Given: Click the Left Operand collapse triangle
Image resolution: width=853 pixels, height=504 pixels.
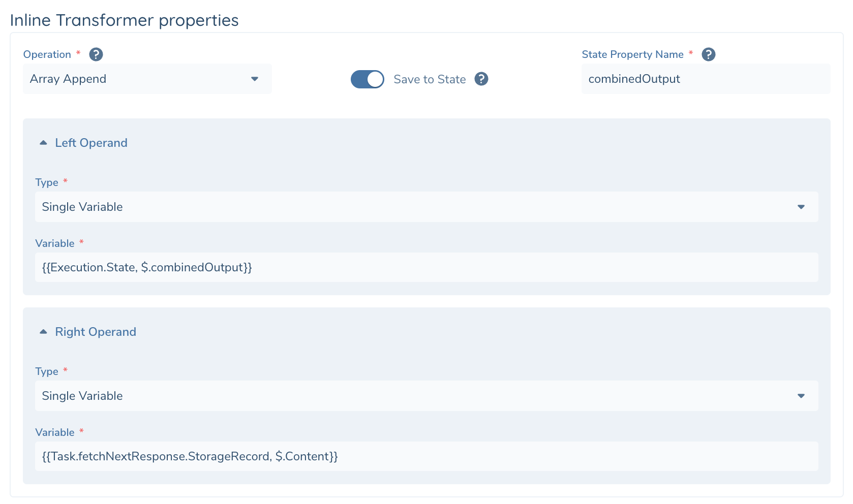Looking at the screenshot, I should (x=43, y=142).
